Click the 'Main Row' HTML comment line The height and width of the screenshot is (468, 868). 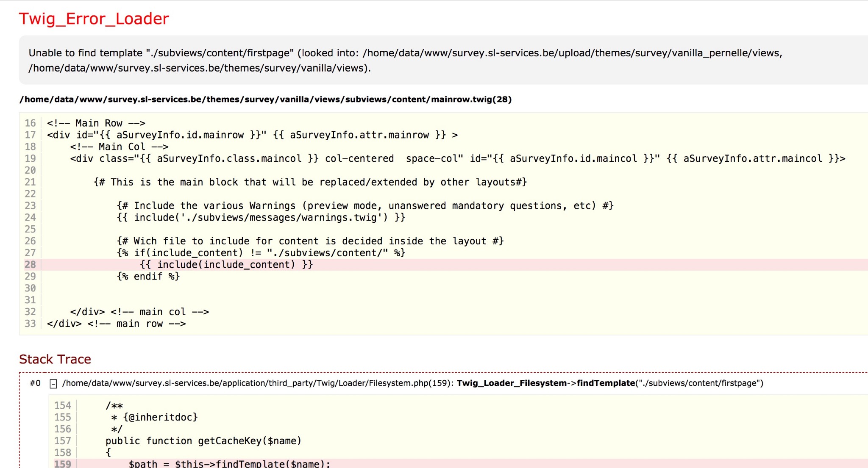click(x=96, y=123)
